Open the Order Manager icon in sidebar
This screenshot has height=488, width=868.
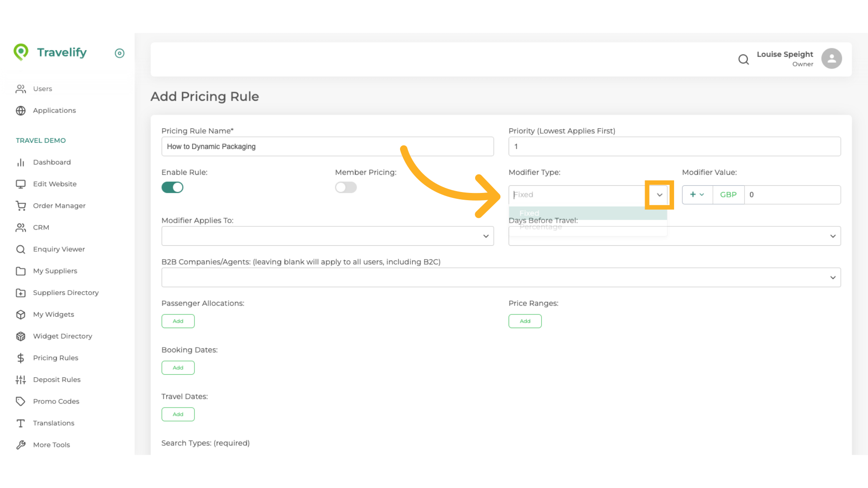pyautogui.click(x=21, y=206)
